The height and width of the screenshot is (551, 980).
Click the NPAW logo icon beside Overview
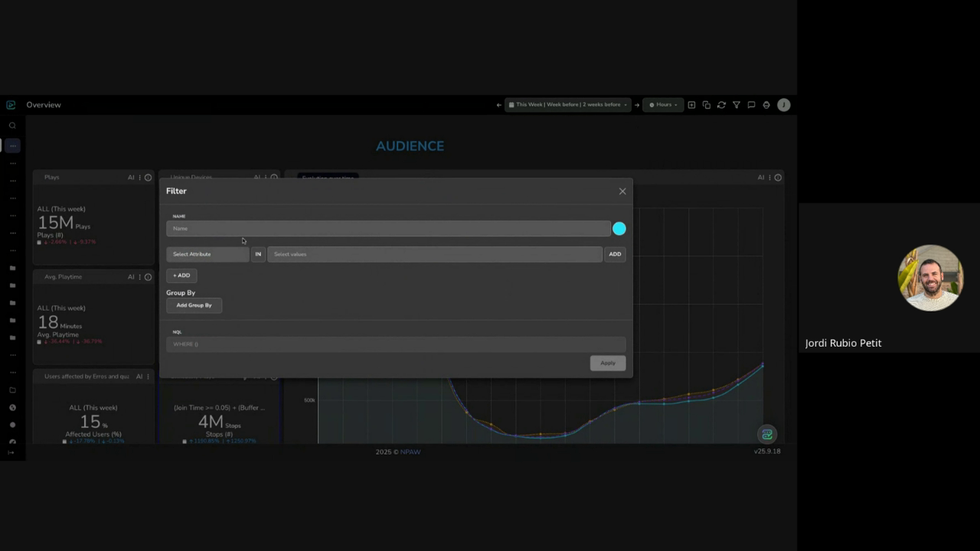pos(11,105)
